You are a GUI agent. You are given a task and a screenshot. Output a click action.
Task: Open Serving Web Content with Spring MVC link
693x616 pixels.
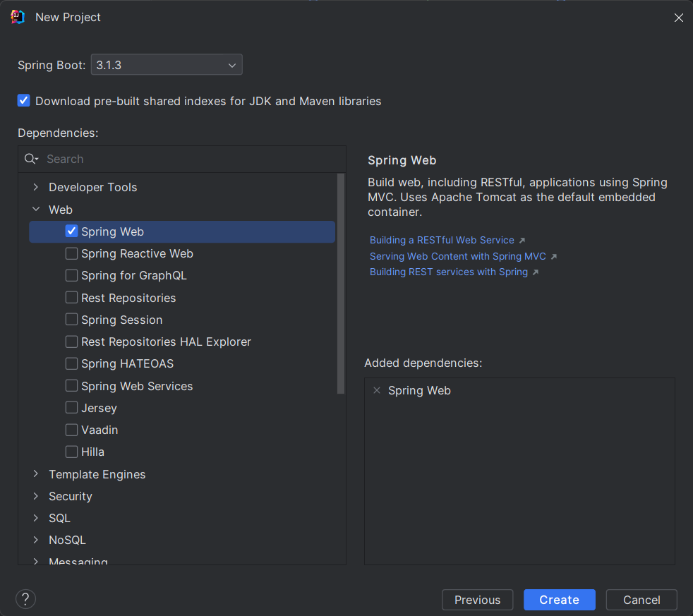pos(458,256)
